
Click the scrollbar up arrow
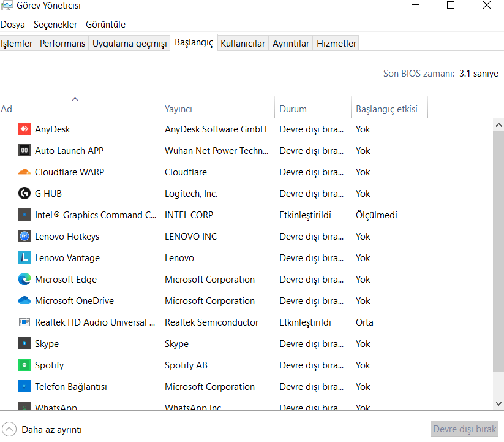click(498, 124)
